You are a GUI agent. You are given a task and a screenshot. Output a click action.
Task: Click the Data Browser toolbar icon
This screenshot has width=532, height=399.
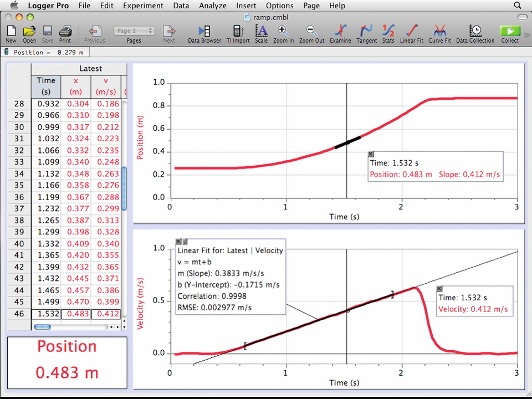tap(204, 31)
